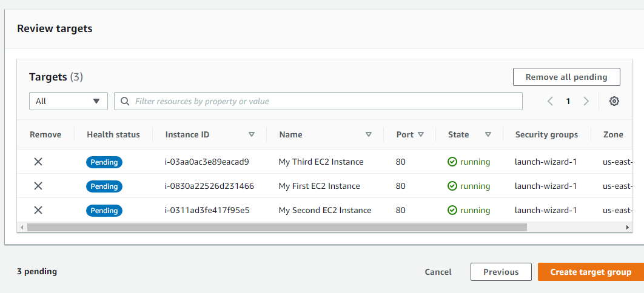Image resolution: width=644 pixels, height=293 pixels.
Task: Click the 3 pending status text
Action: tap(37, 271)
